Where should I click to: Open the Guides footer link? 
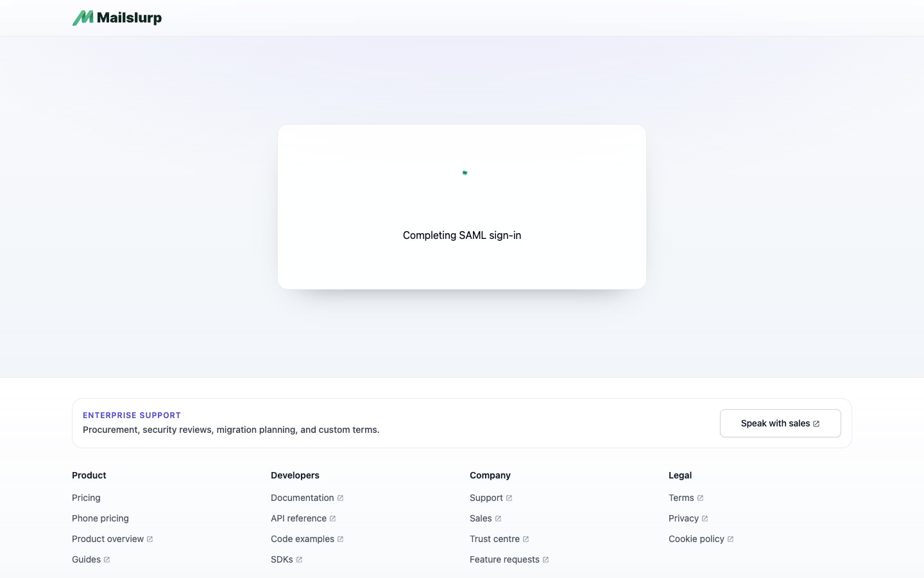click(x=91, y=559)
